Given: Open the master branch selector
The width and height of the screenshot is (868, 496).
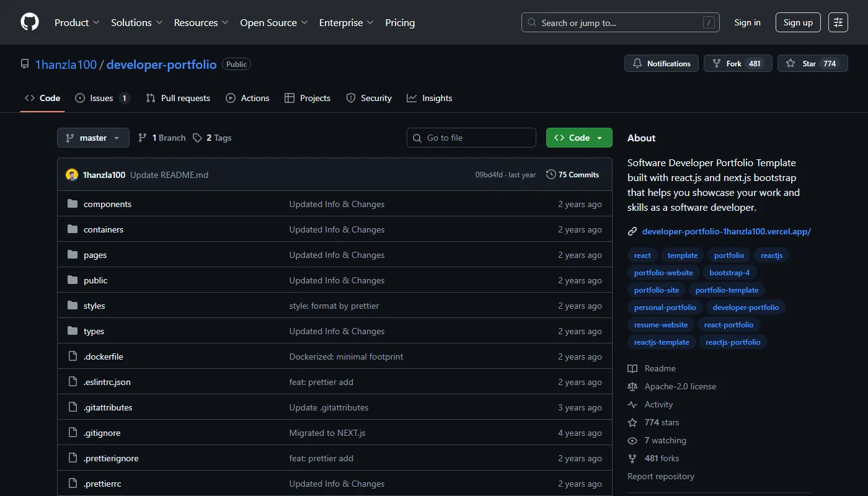Looking at the screenshot, I should [93, 138].
